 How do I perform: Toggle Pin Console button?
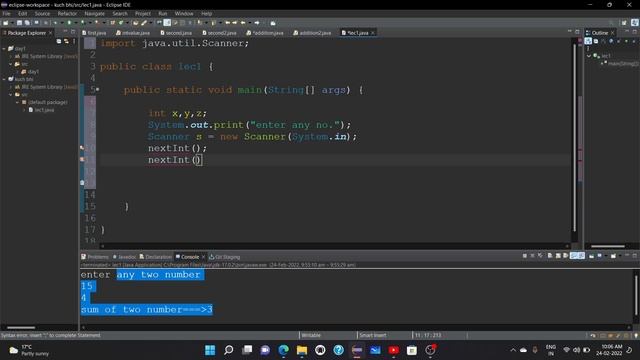coord(591,256)
